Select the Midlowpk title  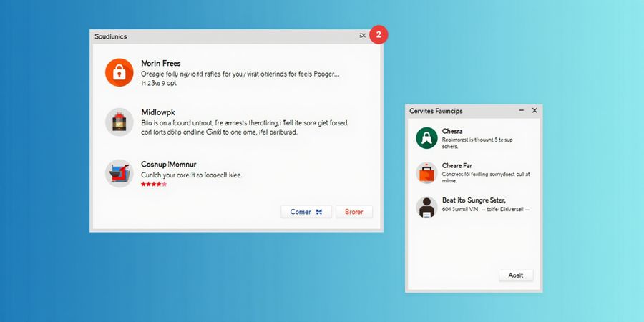pyautogui.click(x=158, y=112)
